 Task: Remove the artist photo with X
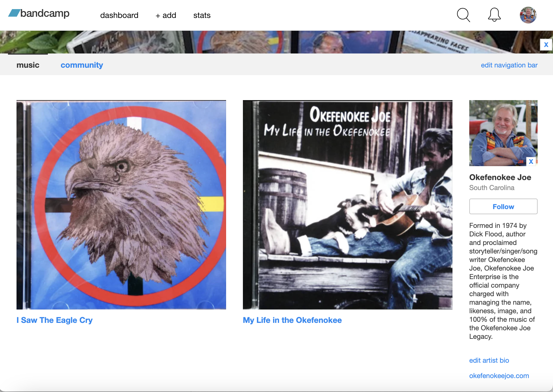(x=531, y=162)
